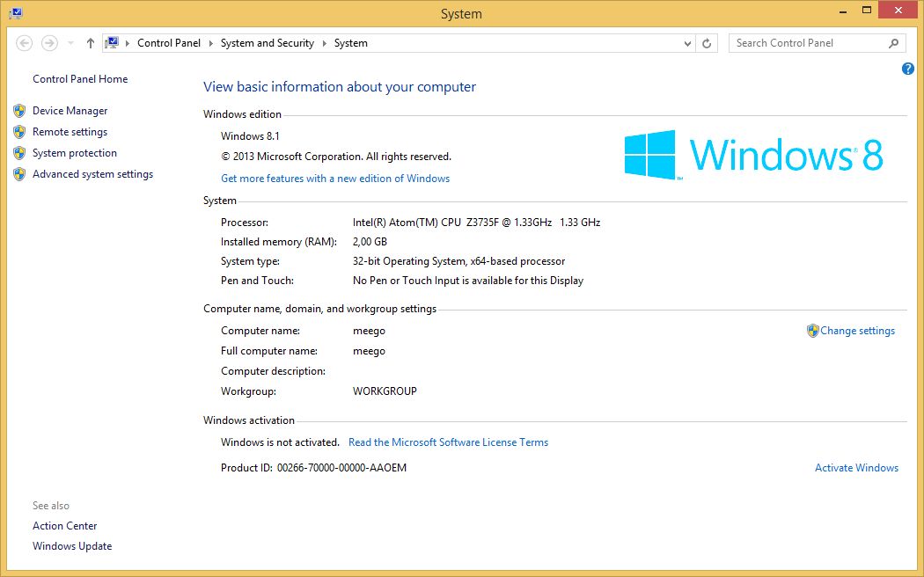This screenshot has height=577, width=924.
Task: Click the installed memory value 2,00 GB
Action: tap(370, 242)
